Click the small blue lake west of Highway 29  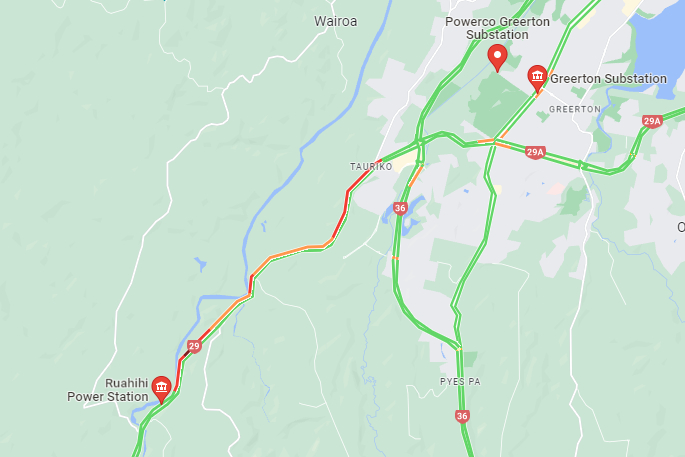[201, 264]
